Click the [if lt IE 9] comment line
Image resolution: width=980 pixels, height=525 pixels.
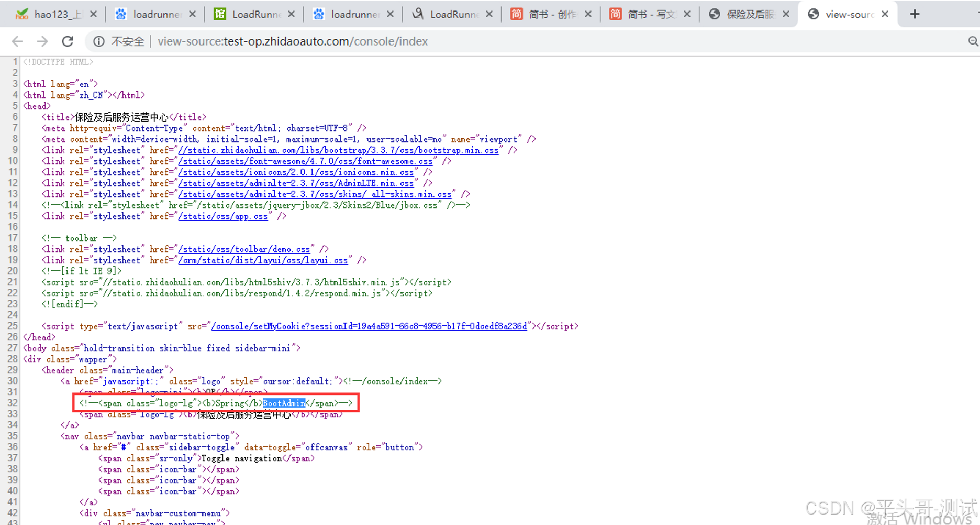pyautogui.click(x=82, y=271)
